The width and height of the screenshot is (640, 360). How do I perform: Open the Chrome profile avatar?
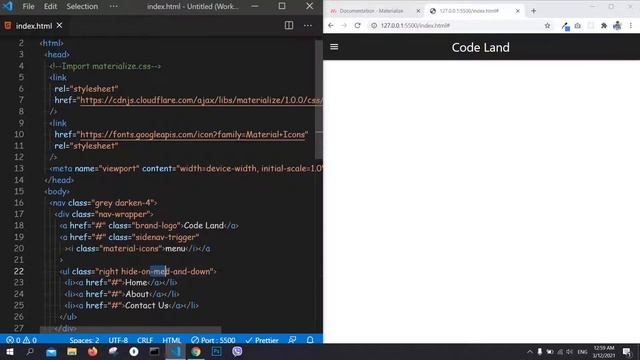coord(617,26)
